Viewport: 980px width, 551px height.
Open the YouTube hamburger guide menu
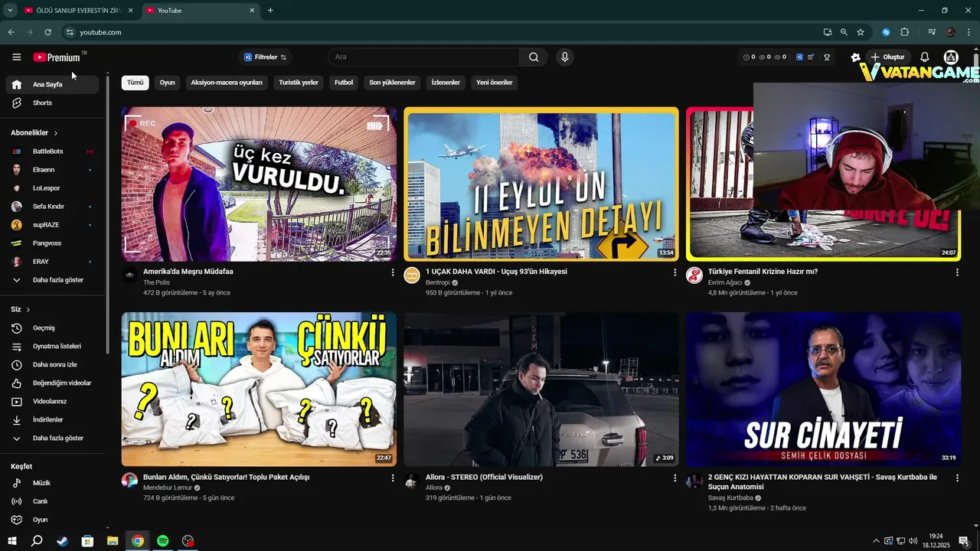pos(16,57)
